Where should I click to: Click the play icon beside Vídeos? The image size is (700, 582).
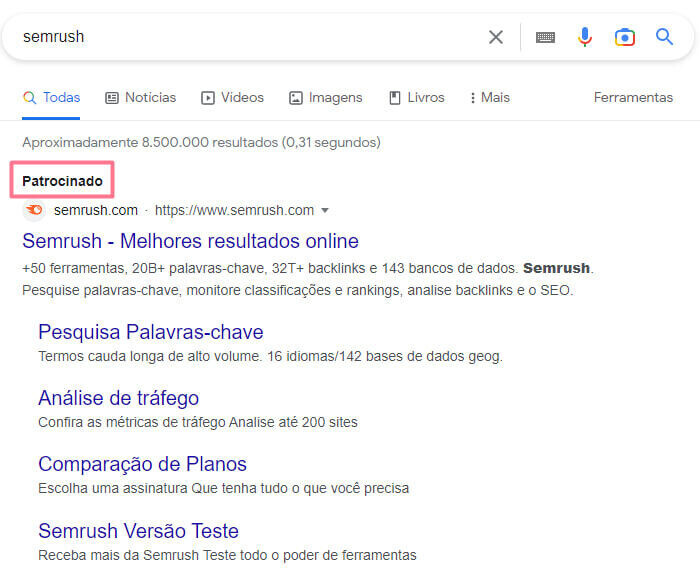pos(208,98)
